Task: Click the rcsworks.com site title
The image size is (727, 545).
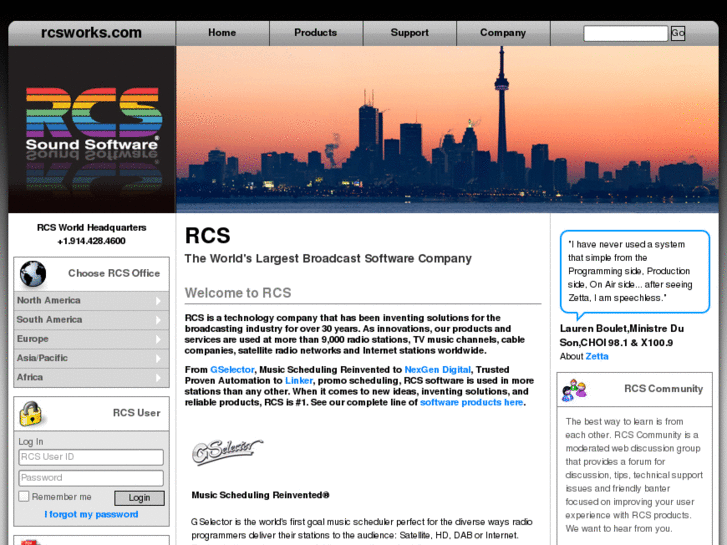Action: coord(91,33)
